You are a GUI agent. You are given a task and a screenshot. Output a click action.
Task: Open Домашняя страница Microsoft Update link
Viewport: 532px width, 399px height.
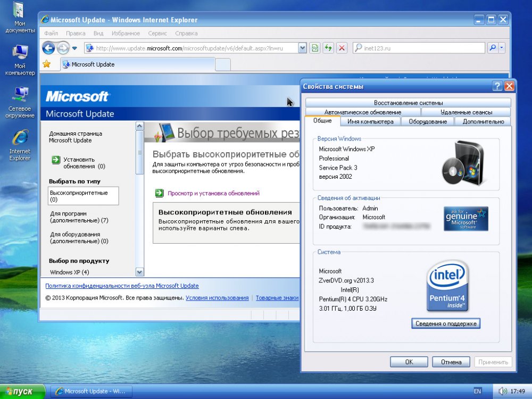(x=76, y=137)
